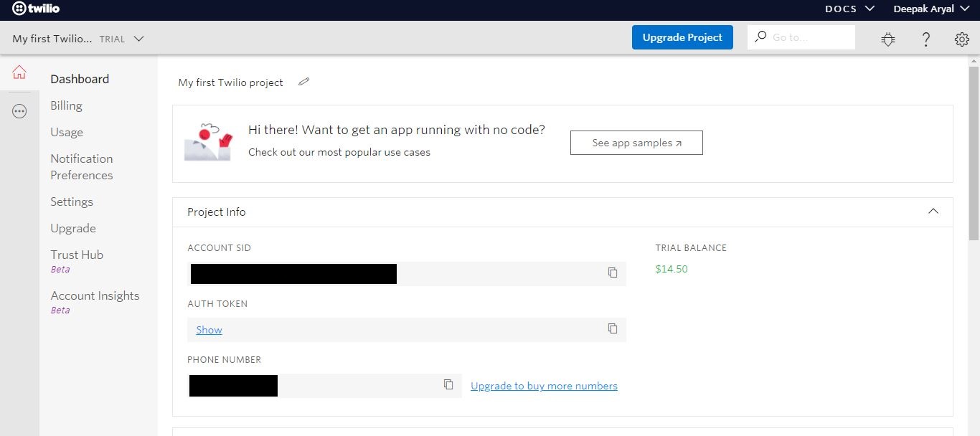Click the ACCOUNT SID label
Screen dimensions: 980x436
[x=219, y=247]
